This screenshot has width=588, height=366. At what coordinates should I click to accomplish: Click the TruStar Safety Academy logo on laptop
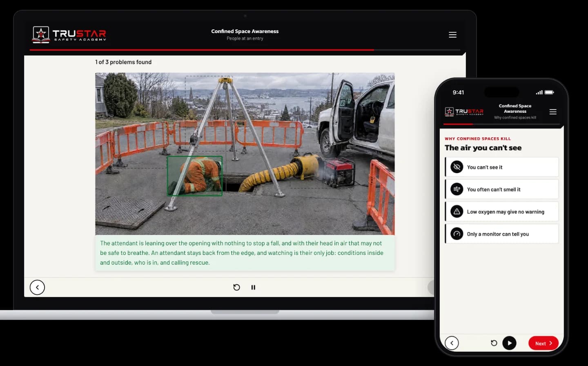[x=69, y=34]
